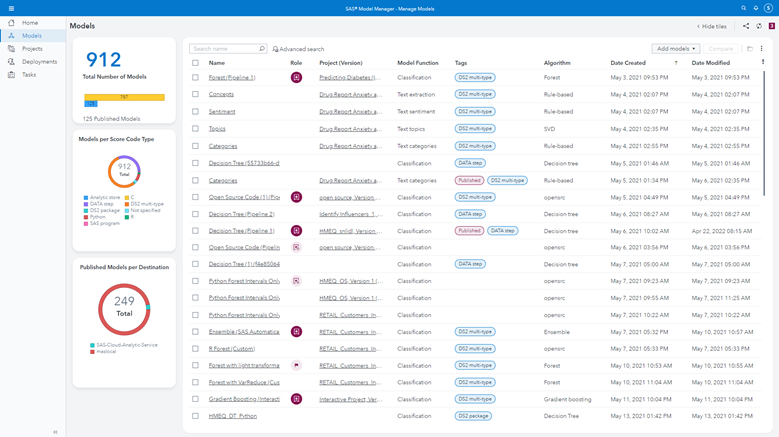Open Deployments from the sidebar

[39, 61]
